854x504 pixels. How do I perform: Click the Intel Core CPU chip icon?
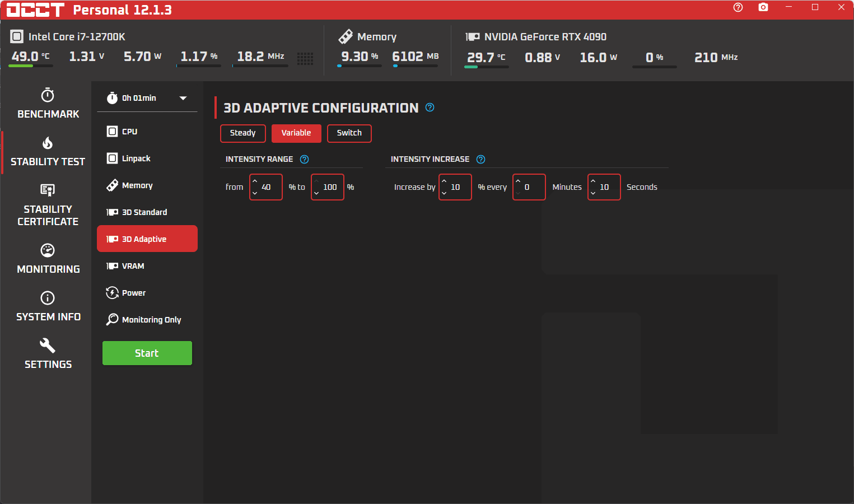(17, 37)
